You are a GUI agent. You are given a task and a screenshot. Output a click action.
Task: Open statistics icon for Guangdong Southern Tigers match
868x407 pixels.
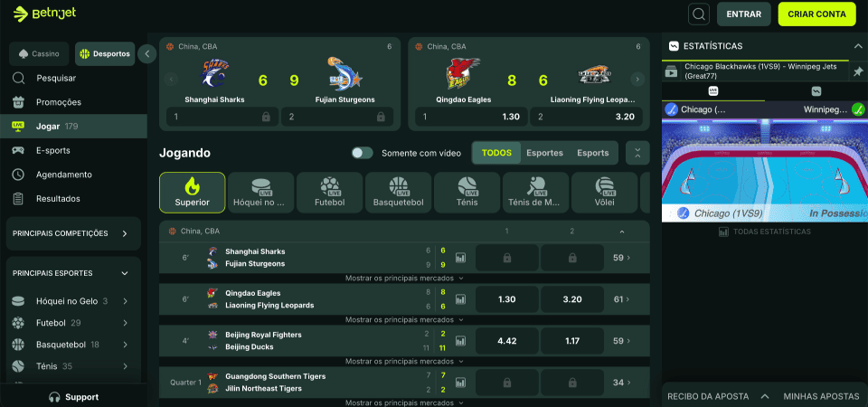tap(460, 383)
